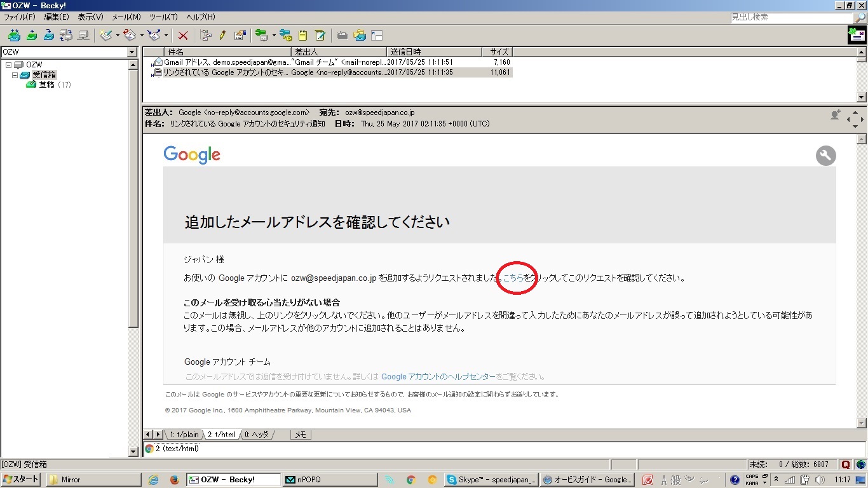The image size is (868, 488).
Task: Click the stacked folders toolbar icon
Action: [x=359, y=36]
